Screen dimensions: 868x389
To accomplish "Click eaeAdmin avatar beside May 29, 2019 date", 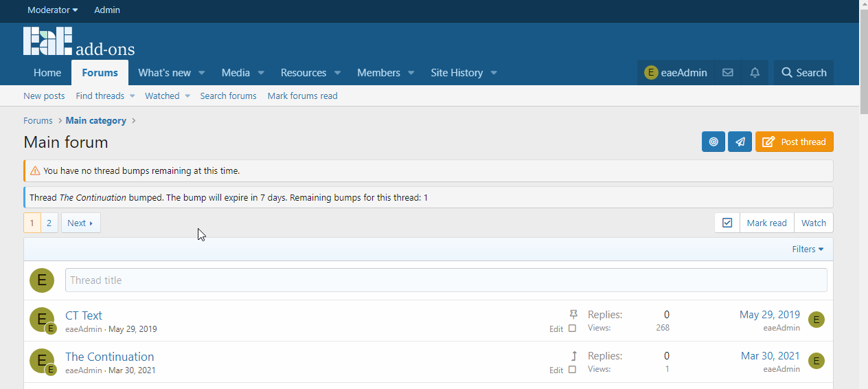I will coord(816,320).
